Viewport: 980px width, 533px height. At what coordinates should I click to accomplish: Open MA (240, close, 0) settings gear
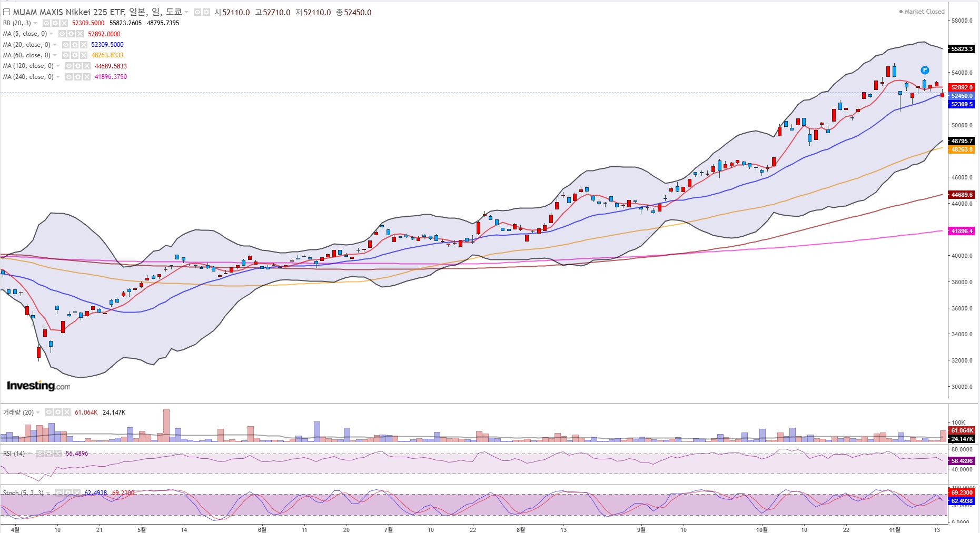[78, 77]
